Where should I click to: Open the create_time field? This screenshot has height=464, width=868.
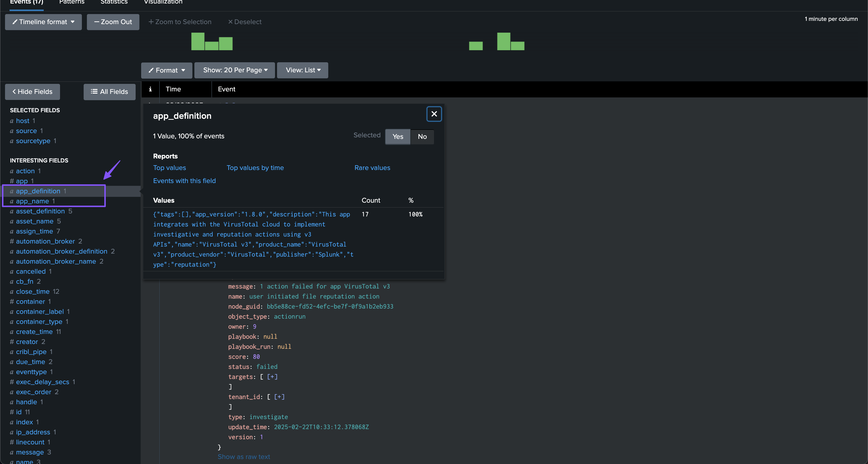coord(34,332)
